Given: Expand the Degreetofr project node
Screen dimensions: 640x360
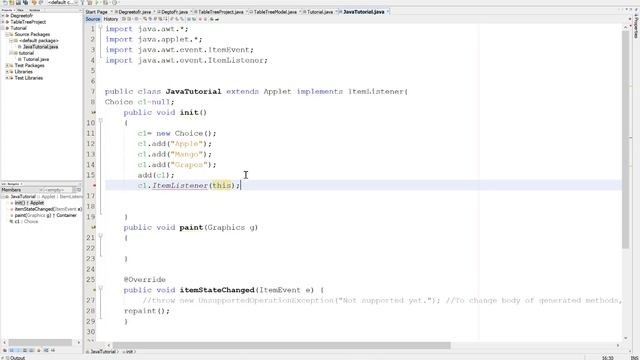Looking at the screenshot, I should tap(3, 16).
